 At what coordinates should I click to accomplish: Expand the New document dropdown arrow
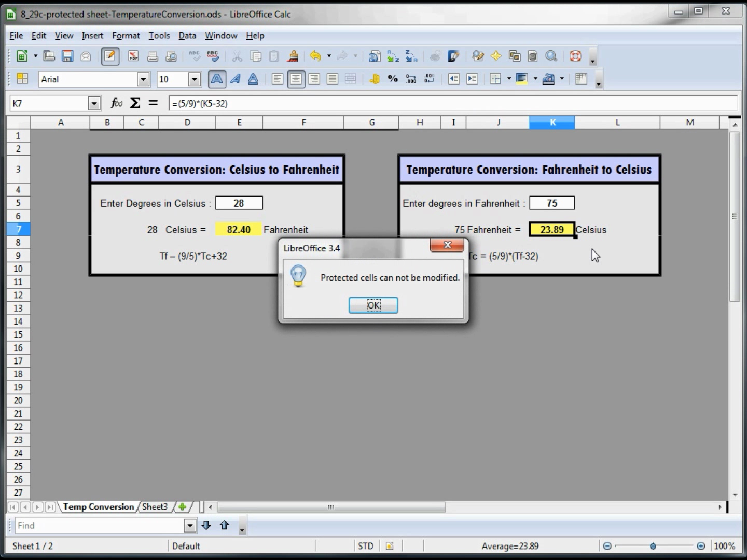pos(35,56)
